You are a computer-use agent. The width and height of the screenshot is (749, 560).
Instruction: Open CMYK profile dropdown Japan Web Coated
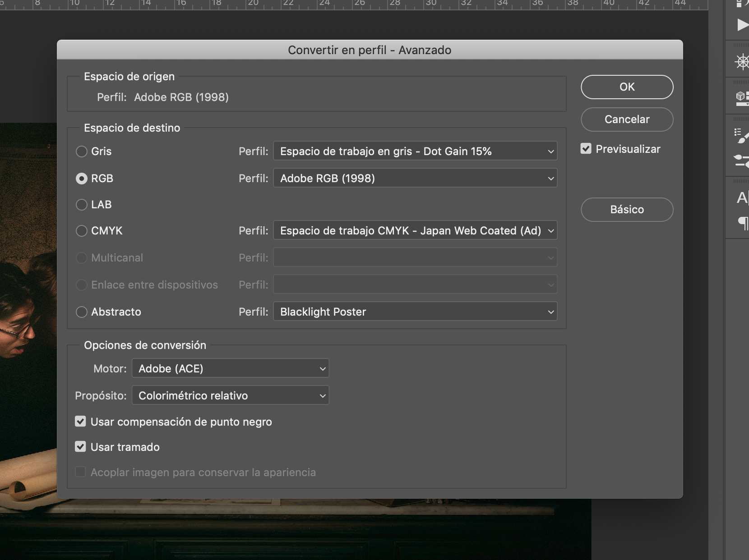[415, 230]
